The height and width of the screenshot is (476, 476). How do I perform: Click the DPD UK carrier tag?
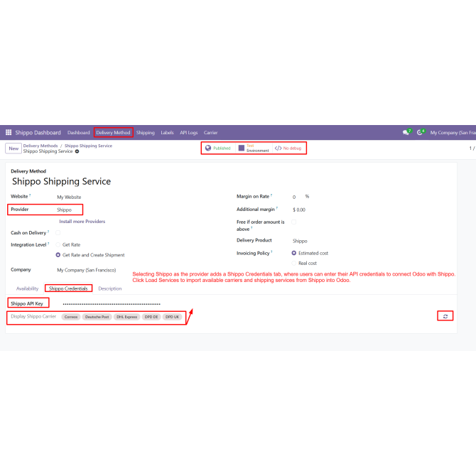pyautogui.click(x=172, y=317)
